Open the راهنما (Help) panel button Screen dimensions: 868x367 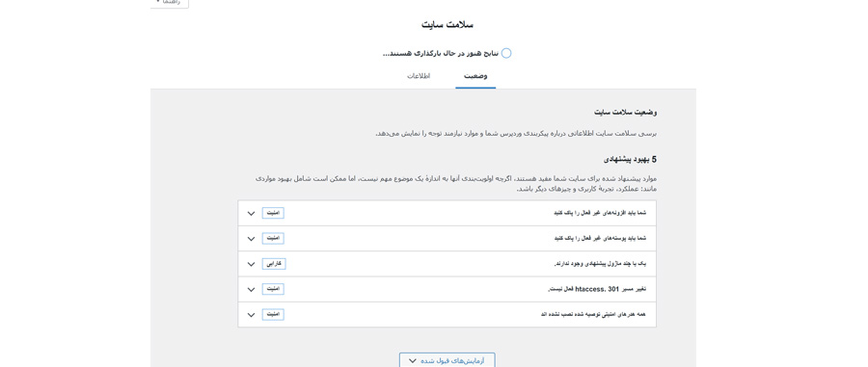[x=170, y=3]
